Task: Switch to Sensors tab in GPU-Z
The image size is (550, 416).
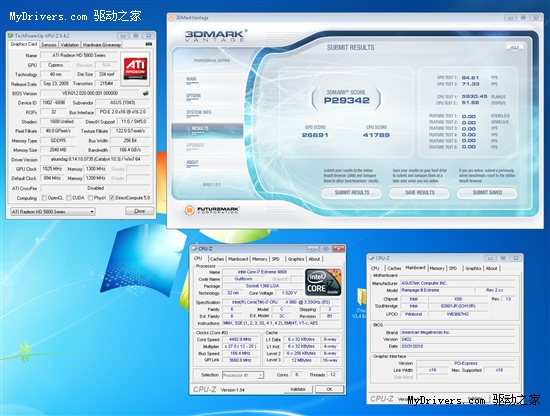Action: tap(48, 45)
